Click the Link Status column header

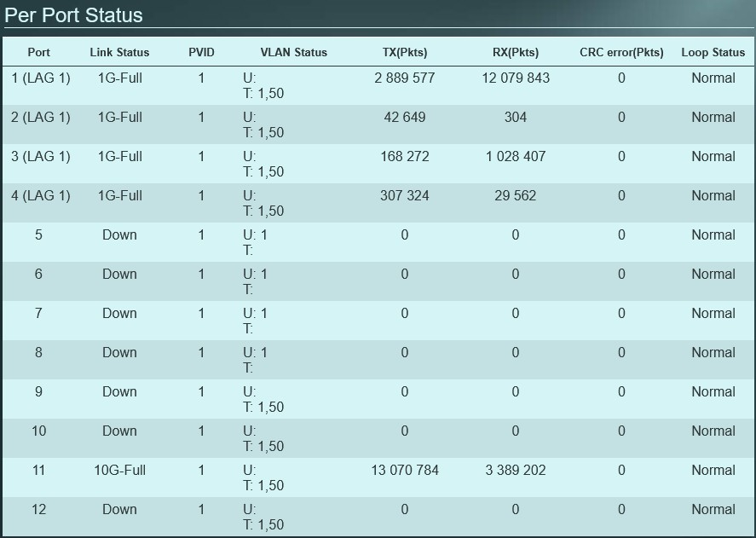coord(119,52)
